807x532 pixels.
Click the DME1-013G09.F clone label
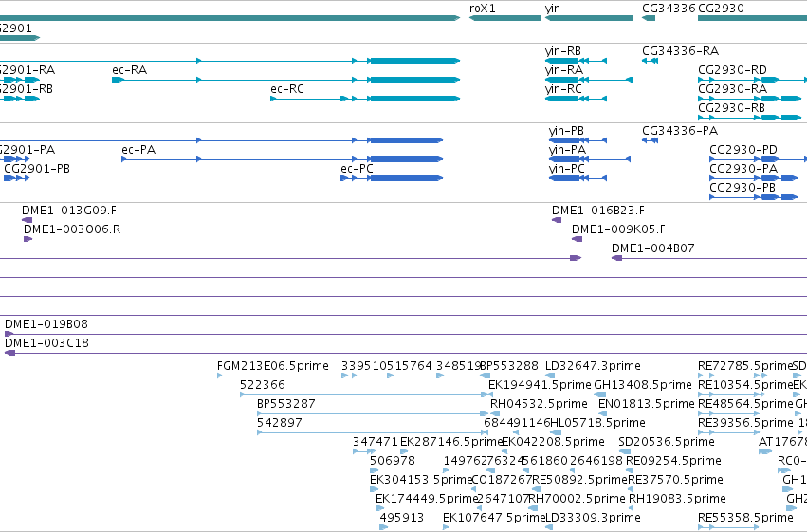[x=69, y=211]
